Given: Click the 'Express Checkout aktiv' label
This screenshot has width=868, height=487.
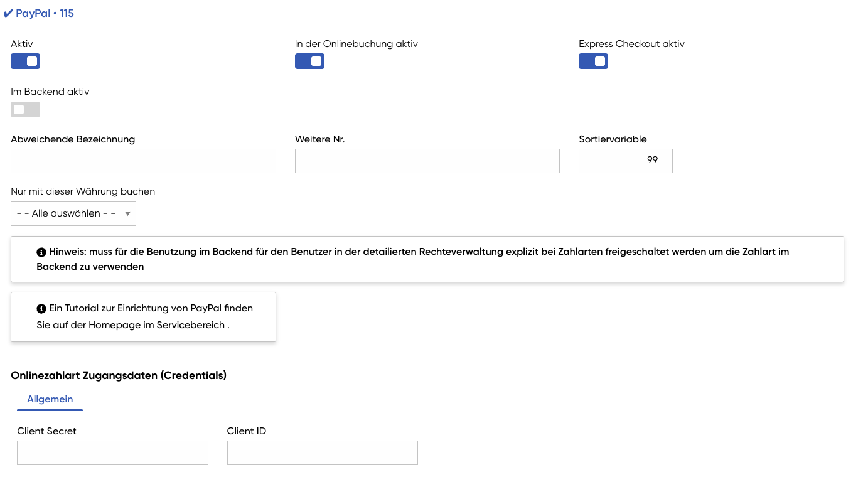Looking at the screenshot, I should [x=631, y=44].
